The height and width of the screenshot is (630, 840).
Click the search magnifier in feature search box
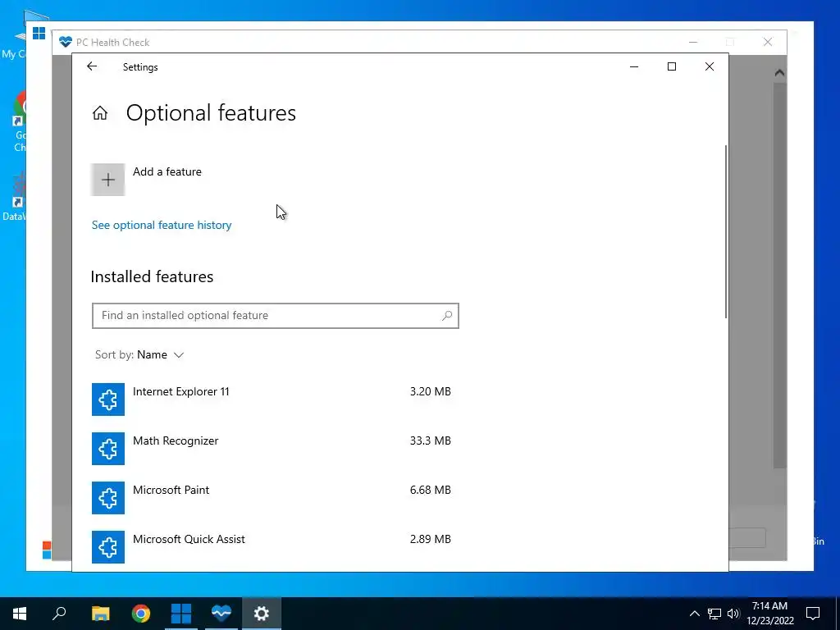click(x=447, y=316)
